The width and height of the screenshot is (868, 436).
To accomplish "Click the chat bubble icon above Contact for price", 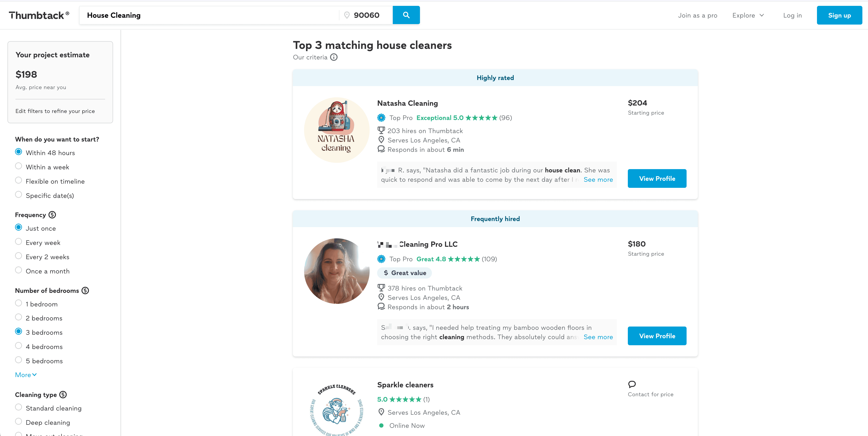I will (632, 384).
